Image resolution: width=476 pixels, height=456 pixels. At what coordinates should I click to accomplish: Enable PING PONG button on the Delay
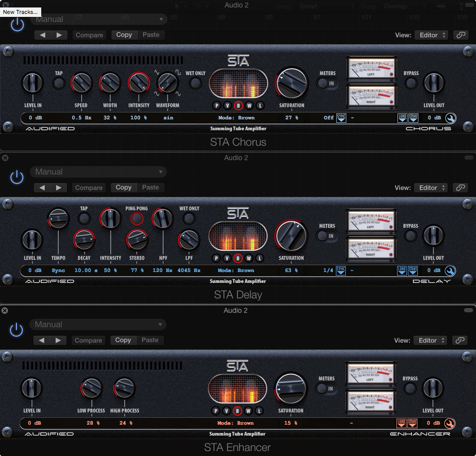[x=137, y=218]
